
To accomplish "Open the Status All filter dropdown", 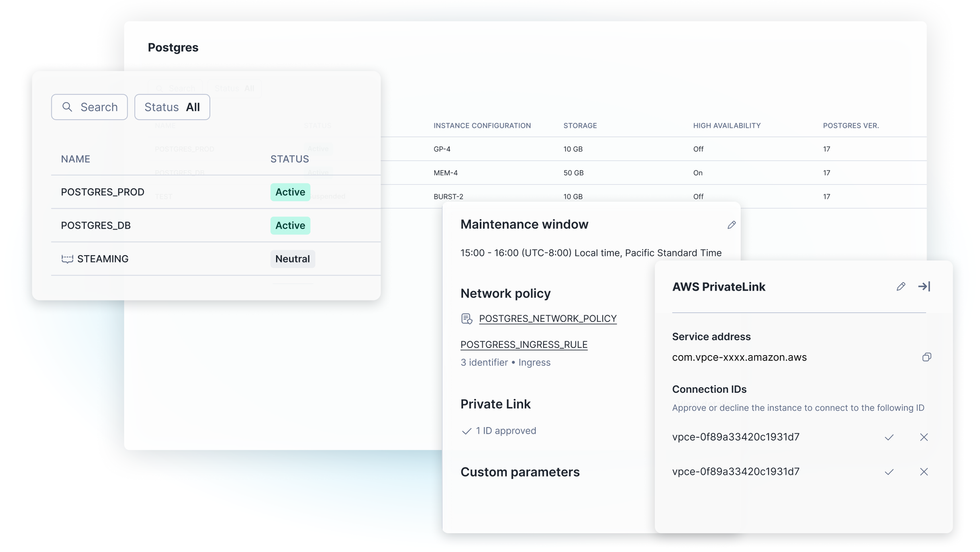I will click(x=172, y=107).
